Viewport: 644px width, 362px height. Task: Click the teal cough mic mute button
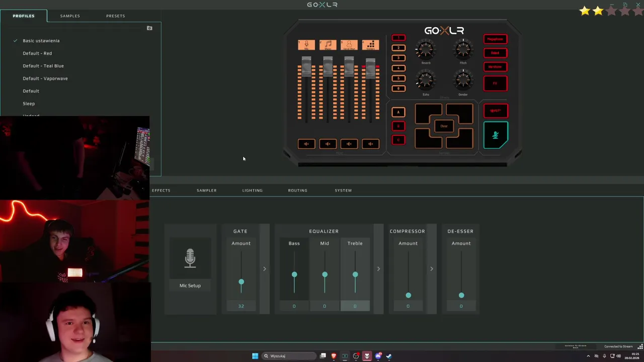[x=496, y=135]
